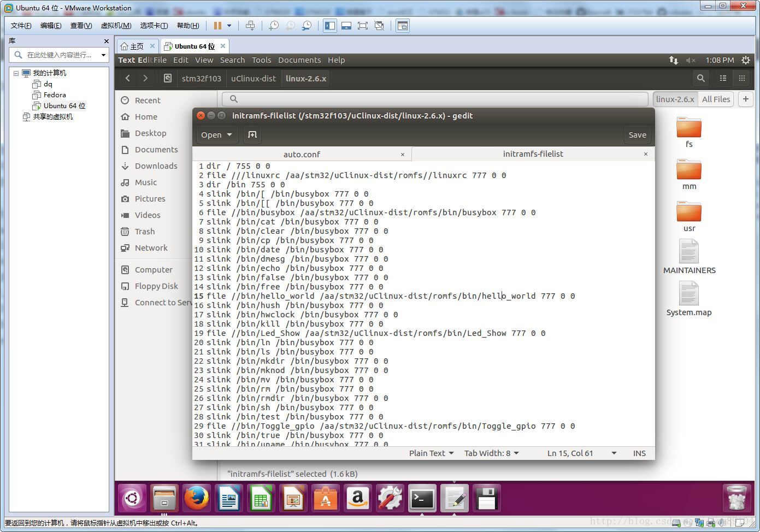This screenshot has width=760, height=532.
Task: Open the 选项卡(T) menu
Action: 154,26
